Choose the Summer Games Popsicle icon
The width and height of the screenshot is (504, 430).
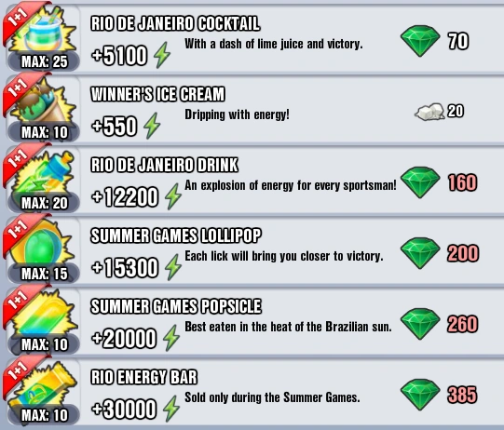click(44, 316)
